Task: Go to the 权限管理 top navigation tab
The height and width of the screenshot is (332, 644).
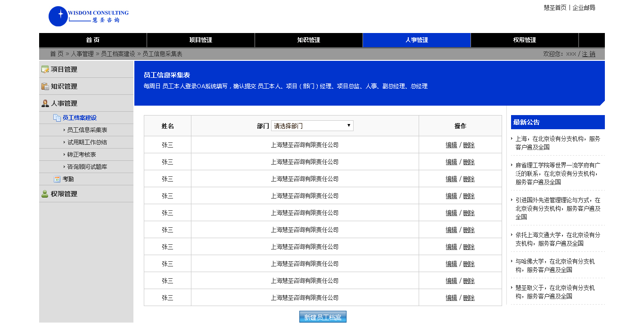Action: 524,40
